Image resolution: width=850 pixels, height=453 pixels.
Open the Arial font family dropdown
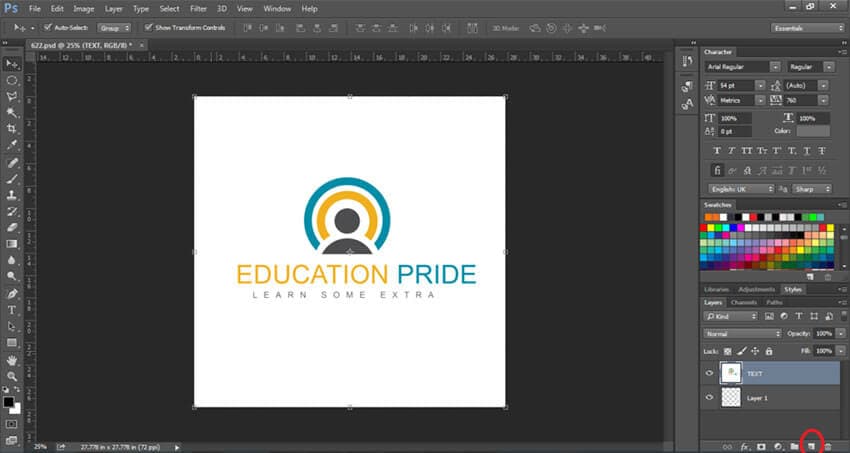click(776, 67)
